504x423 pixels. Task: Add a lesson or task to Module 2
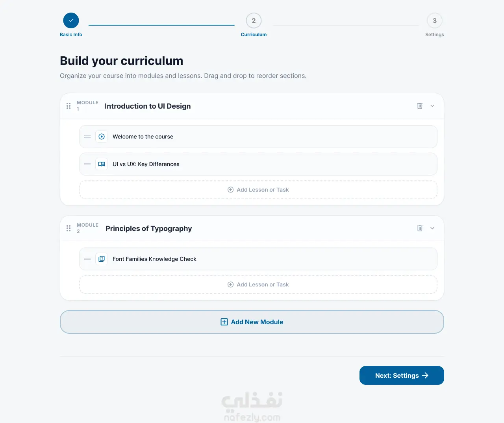click(x=258, y=284)
